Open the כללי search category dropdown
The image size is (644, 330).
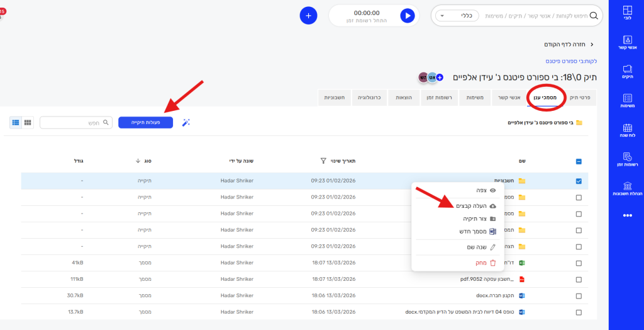[457, 16]
